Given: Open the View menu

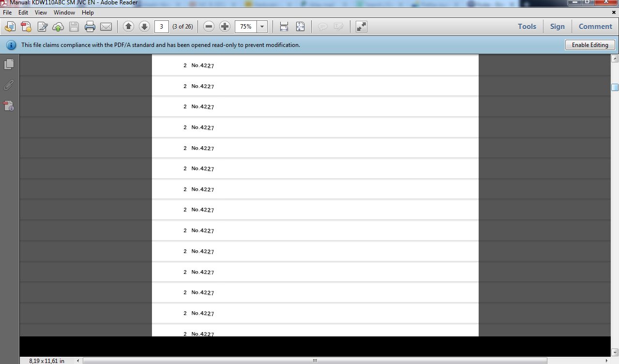Looking at the screenshot, I should pyautogui.click(x=41, y=13).
